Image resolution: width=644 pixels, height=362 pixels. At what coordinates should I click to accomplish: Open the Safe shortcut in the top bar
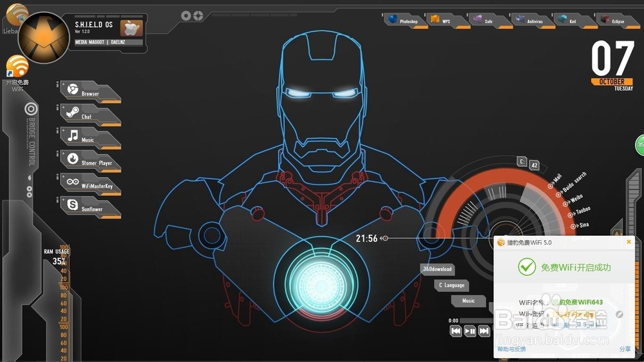pos(491,21)
